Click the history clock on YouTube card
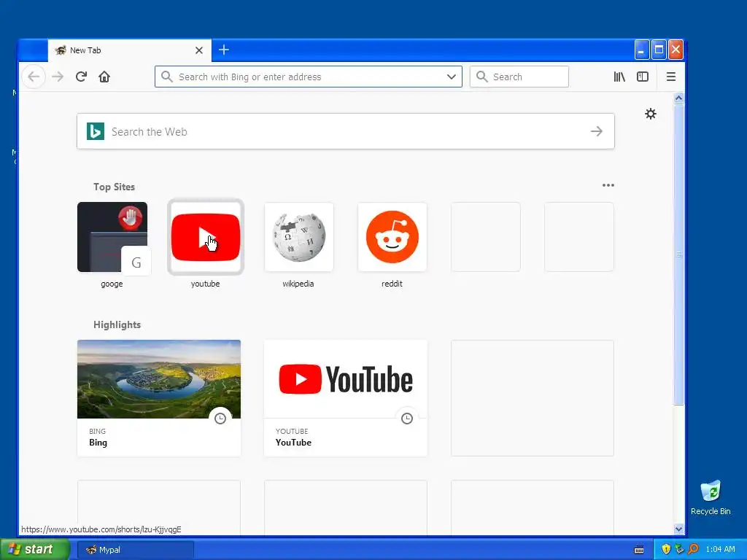Image resolution: width=747 pixels, height=560 pixels. pyautogui.click(x=407, y=418)
